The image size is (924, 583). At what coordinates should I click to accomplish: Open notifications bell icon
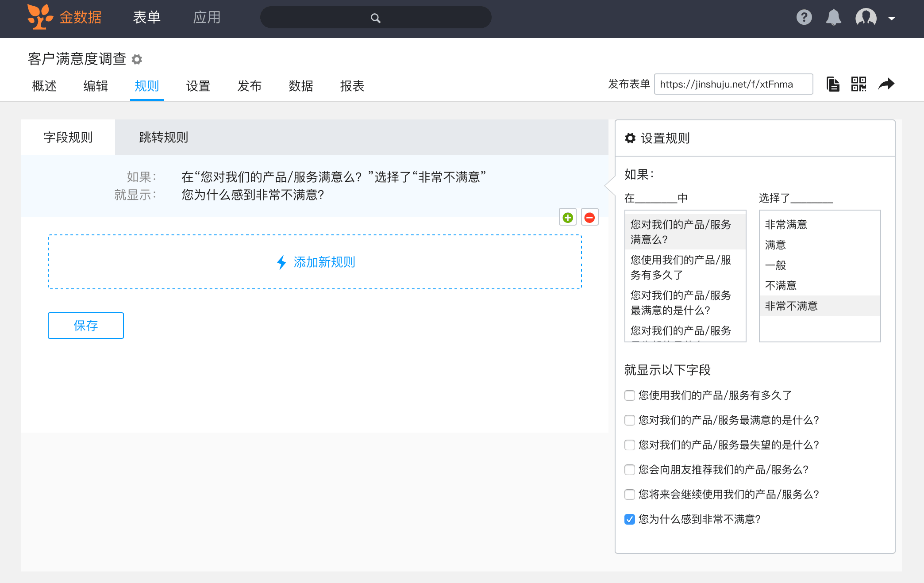click(833, 18)
